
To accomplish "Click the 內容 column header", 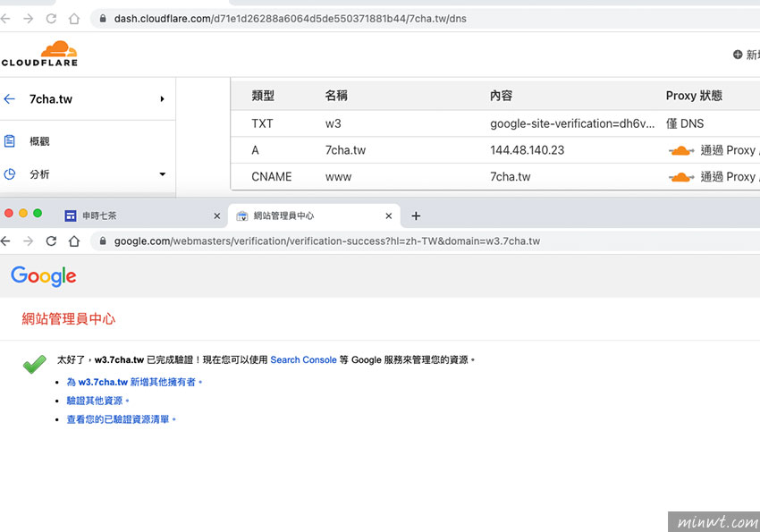I will pyautogui.click(x=502, y=96).
